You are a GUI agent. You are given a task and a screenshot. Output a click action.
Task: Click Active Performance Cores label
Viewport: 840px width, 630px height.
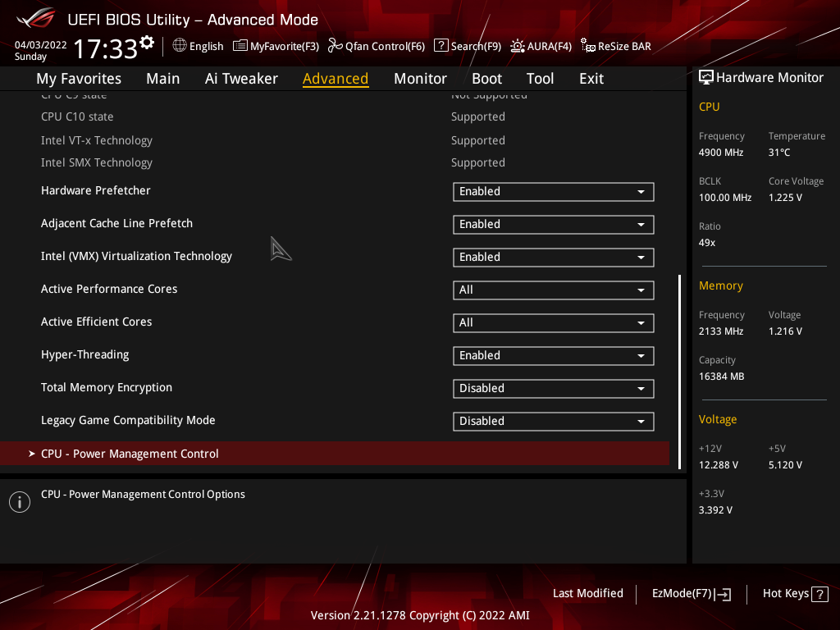tap(109, 290)
